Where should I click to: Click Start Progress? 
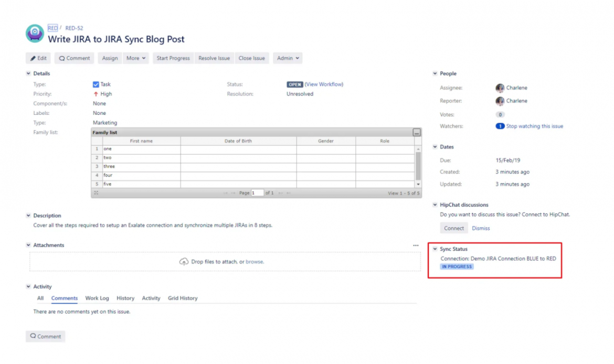[173, 58]
